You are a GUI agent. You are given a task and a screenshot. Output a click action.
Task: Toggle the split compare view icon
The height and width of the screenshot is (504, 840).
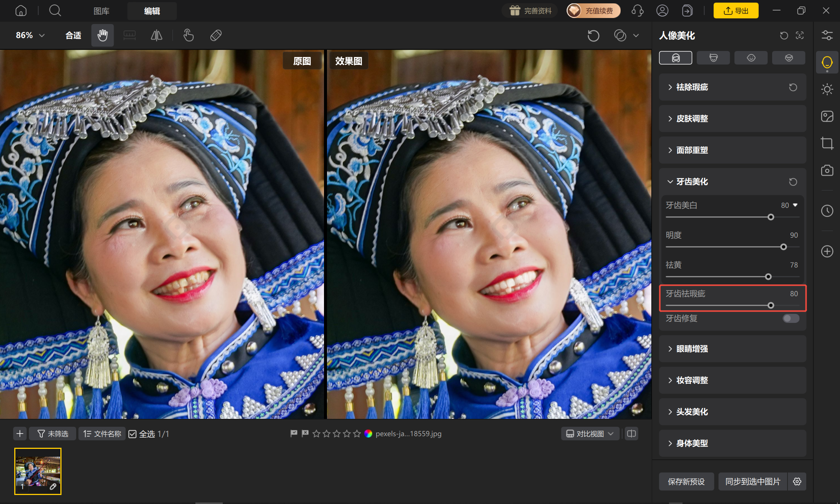pos(631,433)
